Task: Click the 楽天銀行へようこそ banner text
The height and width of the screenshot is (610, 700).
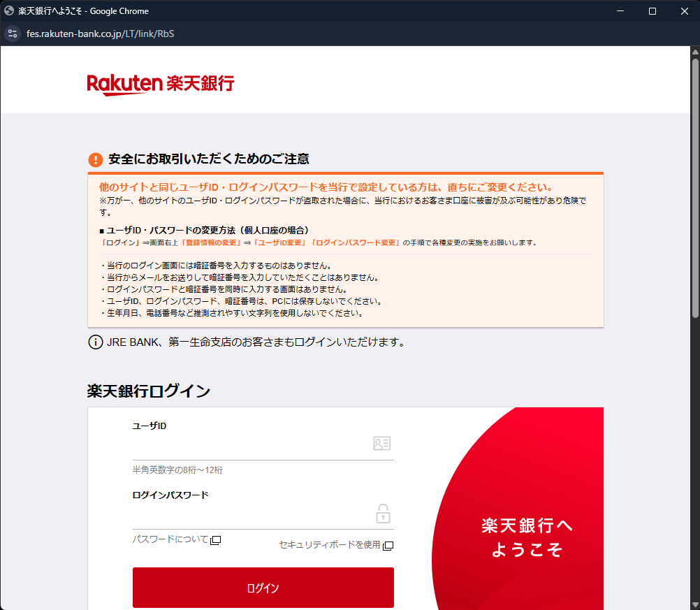Action: click(x=527, y=537)
